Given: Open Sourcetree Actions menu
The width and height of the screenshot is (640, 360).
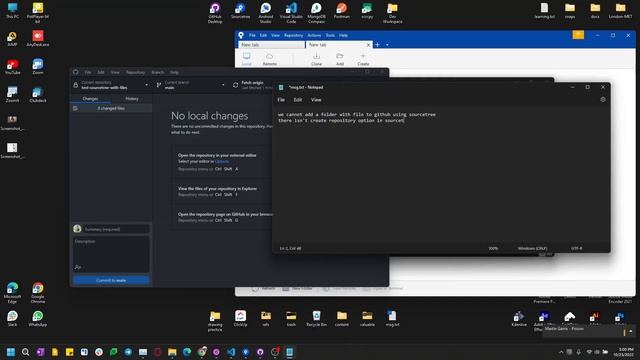Looking at the screenshot, I should tap(314, 36).
